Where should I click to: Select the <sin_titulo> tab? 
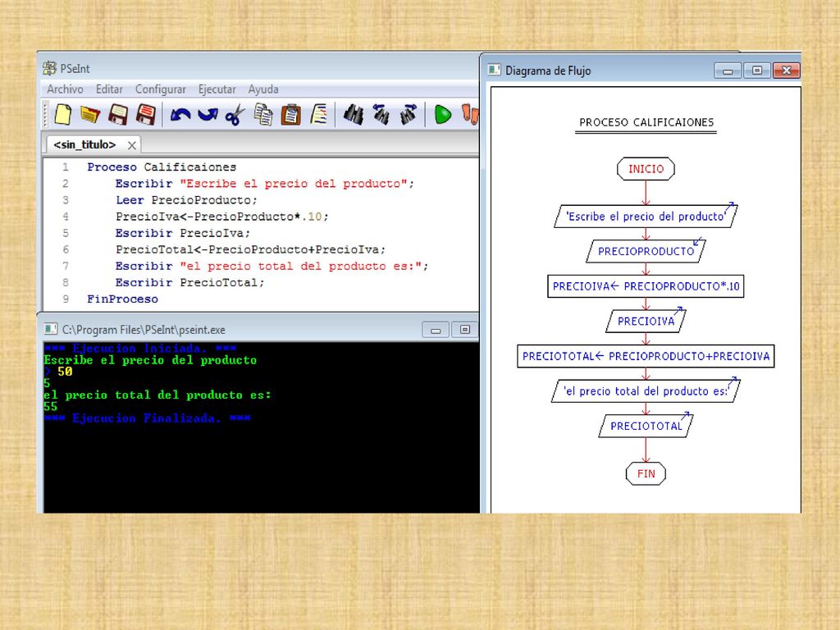pos(84,144)
